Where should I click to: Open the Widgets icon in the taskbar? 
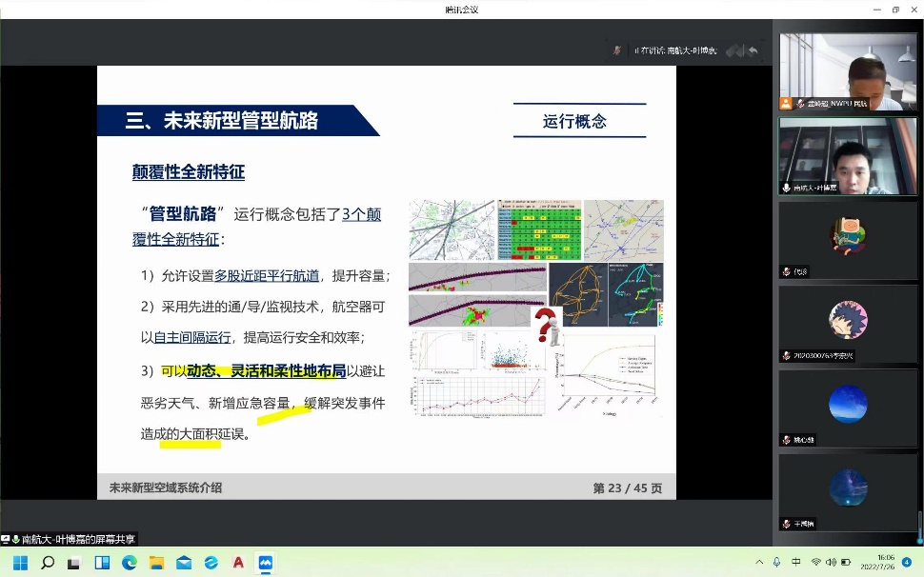click(x=102, y=563)
